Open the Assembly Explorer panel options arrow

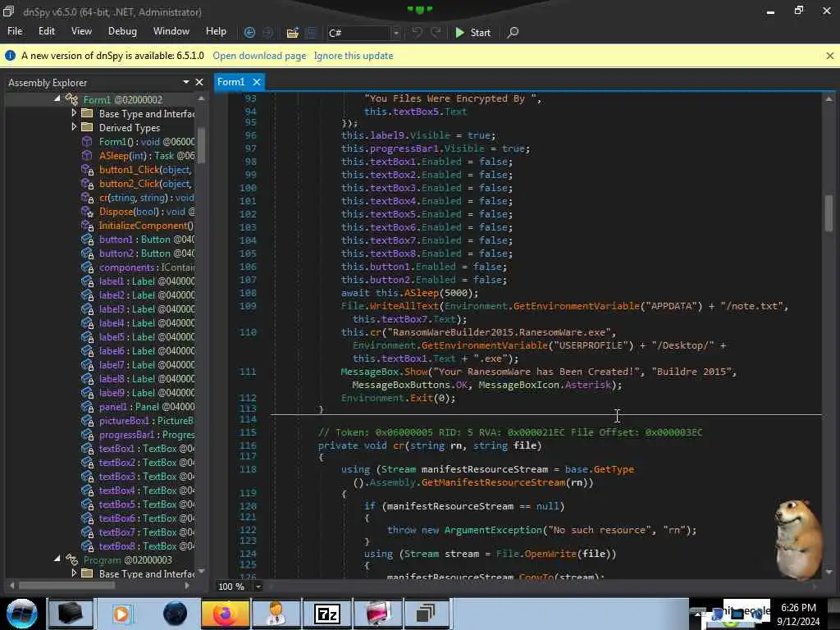click(186, 83)
